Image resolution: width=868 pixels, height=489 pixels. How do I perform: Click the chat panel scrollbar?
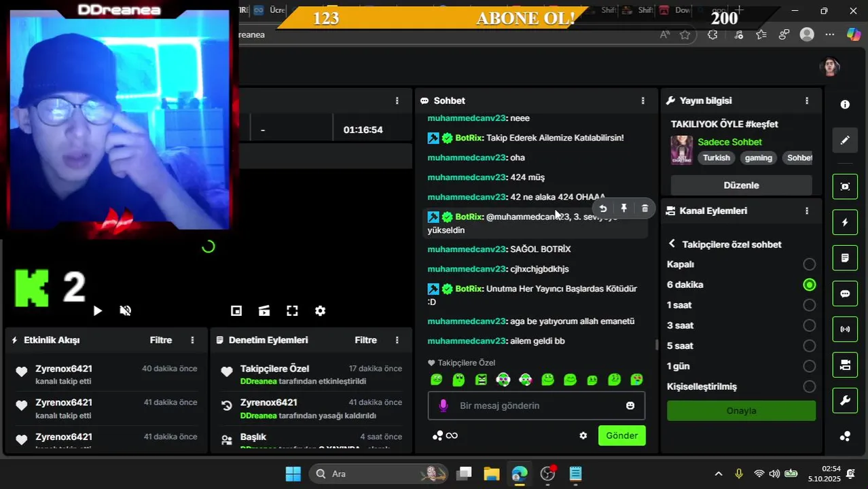click(656, 345)
